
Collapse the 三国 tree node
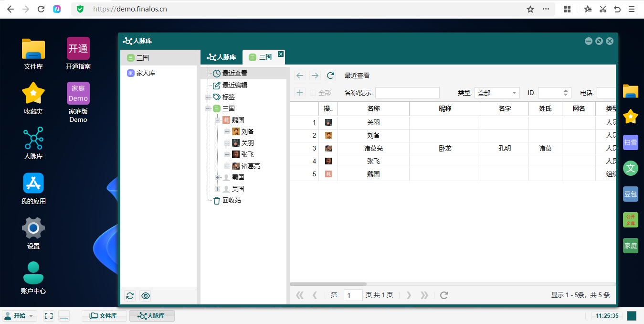208,108
